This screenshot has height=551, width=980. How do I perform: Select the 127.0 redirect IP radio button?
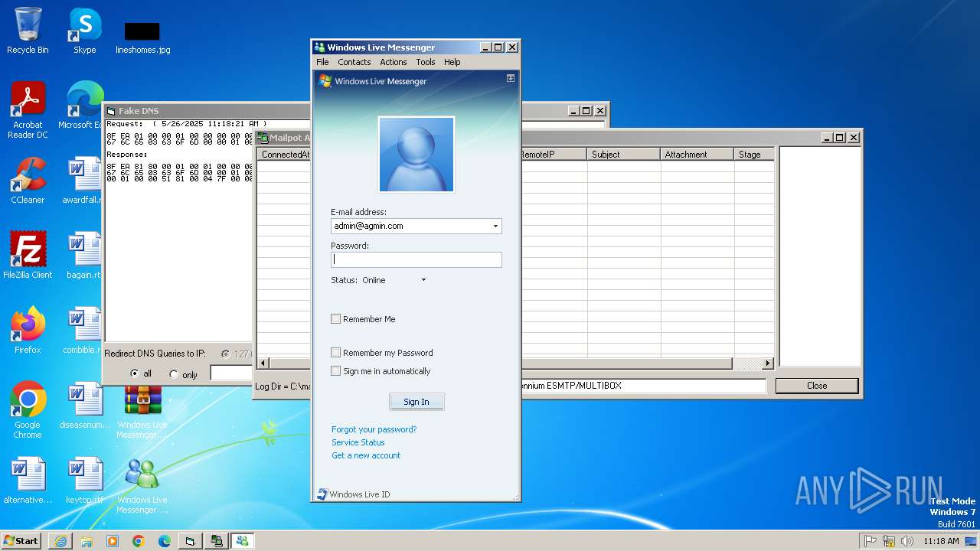click(x=225, y=354)
